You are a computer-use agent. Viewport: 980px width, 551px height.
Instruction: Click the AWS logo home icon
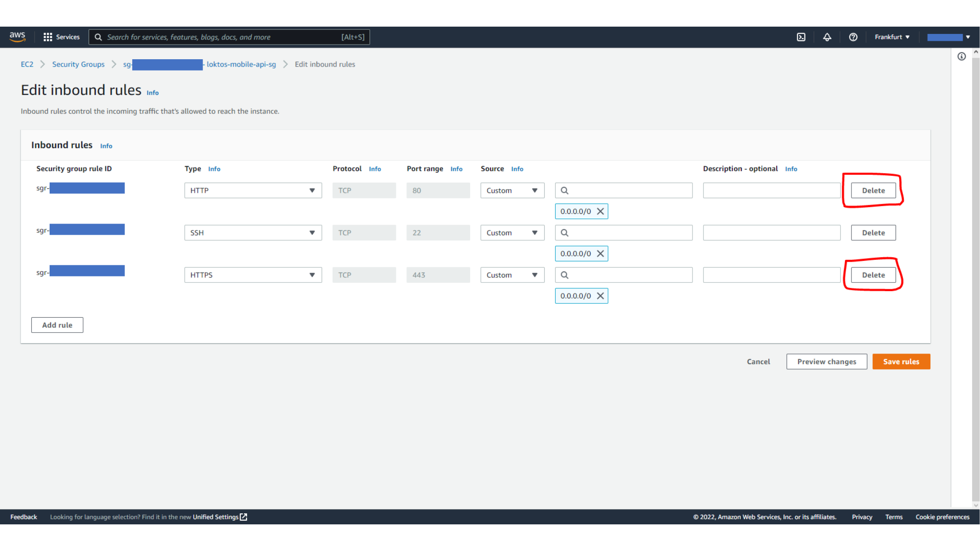coord(17,37)
